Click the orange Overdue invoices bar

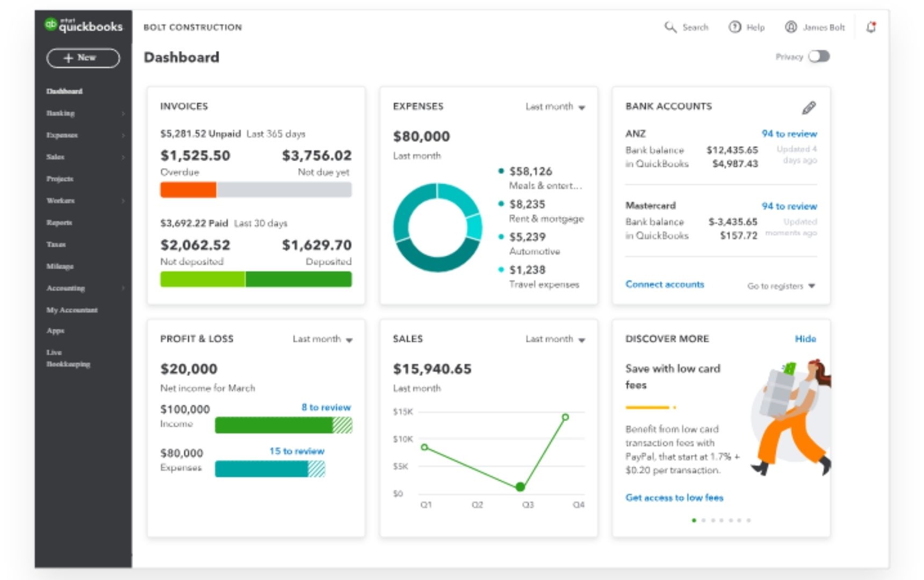[x=188, y=190]
